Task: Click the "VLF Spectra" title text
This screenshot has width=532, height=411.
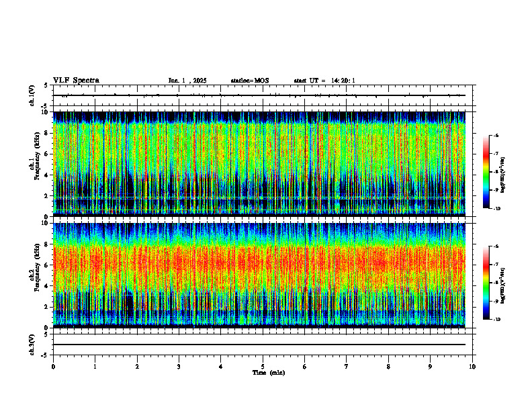Action: 76,81
